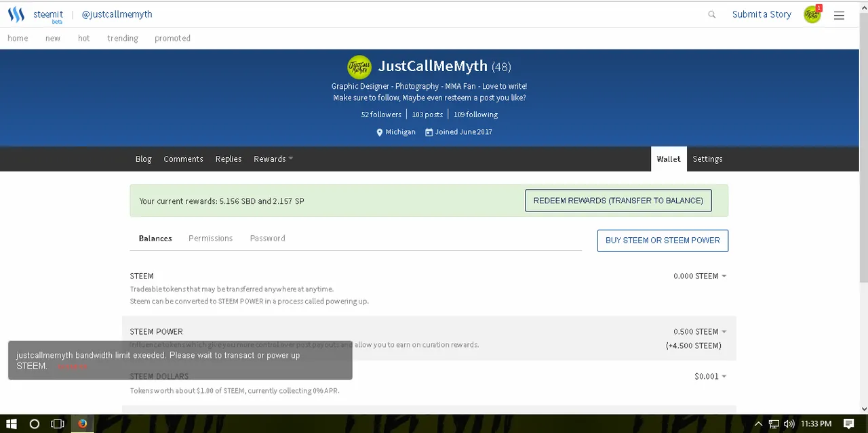Select the Wallet tab
868x433 pixels.
click(669, 159)
